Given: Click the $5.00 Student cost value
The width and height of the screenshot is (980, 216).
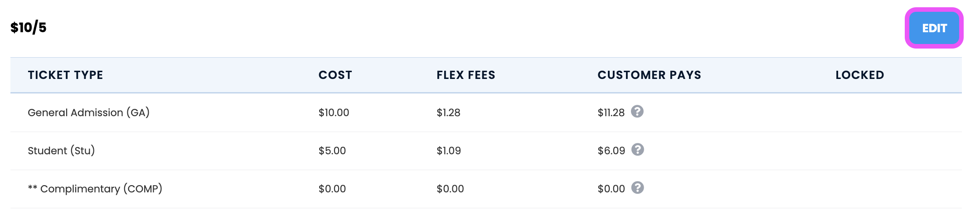Looking at the screenshot, I should click(x=332, y=151).
